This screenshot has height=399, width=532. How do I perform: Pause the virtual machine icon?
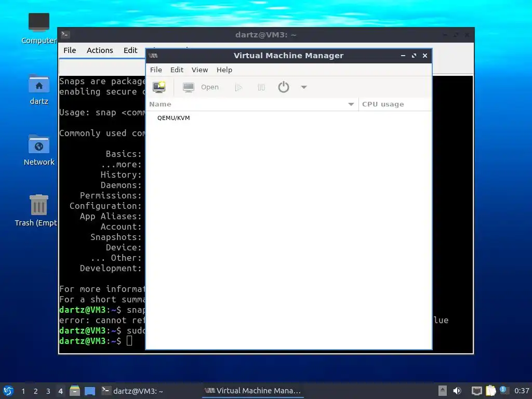pyautogui.click(x=261, y=87)
